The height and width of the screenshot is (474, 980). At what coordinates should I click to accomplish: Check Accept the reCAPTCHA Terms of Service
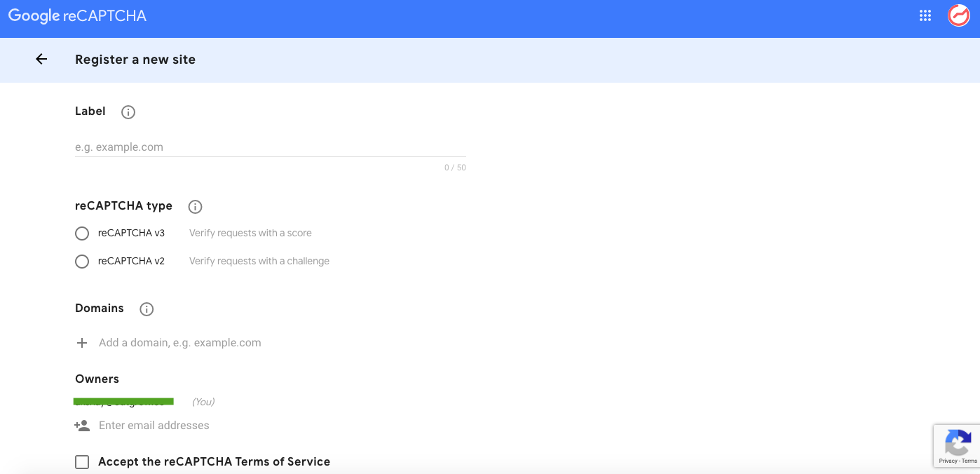tap(82, 462)
